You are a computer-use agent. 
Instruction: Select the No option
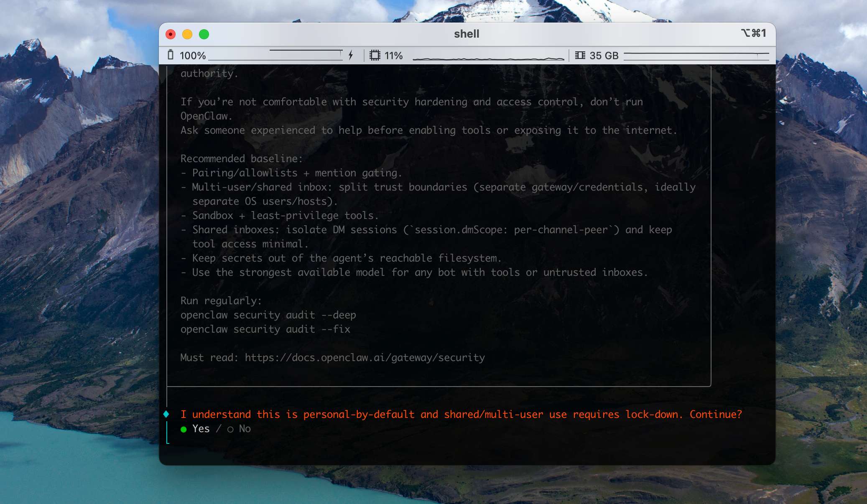point(244,428)
